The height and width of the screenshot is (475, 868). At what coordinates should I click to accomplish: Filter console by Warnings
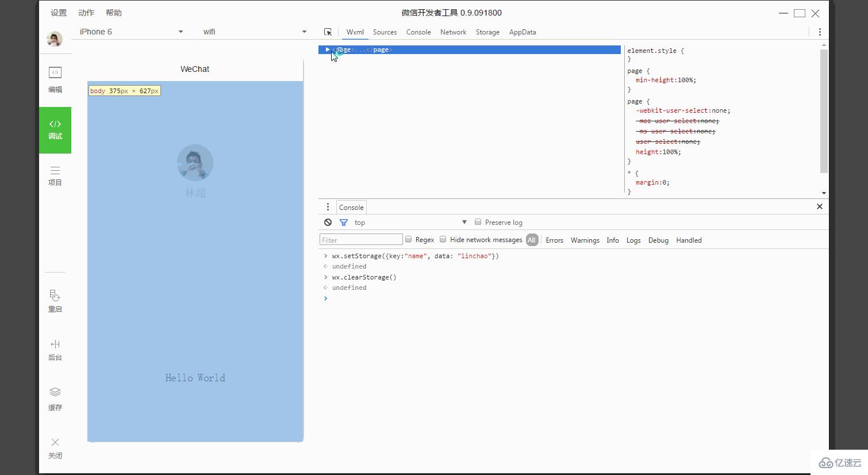pyautogui.click(x=585, y=240)
